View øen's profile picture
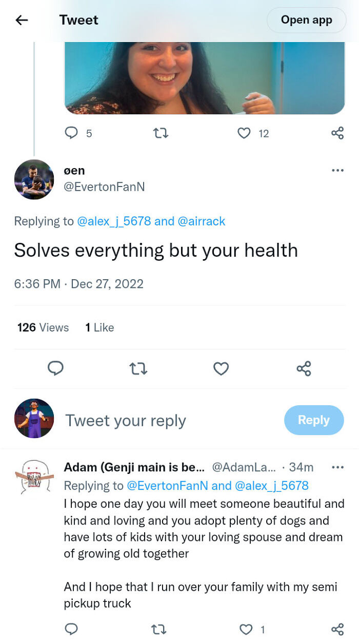The image size is (359, 644). point(34,179)
